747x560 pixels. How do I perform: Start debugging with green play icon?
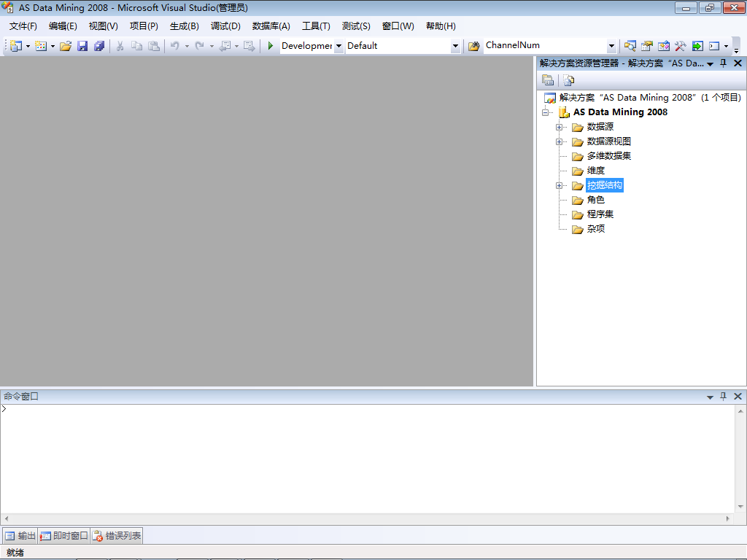coord(270,46)
